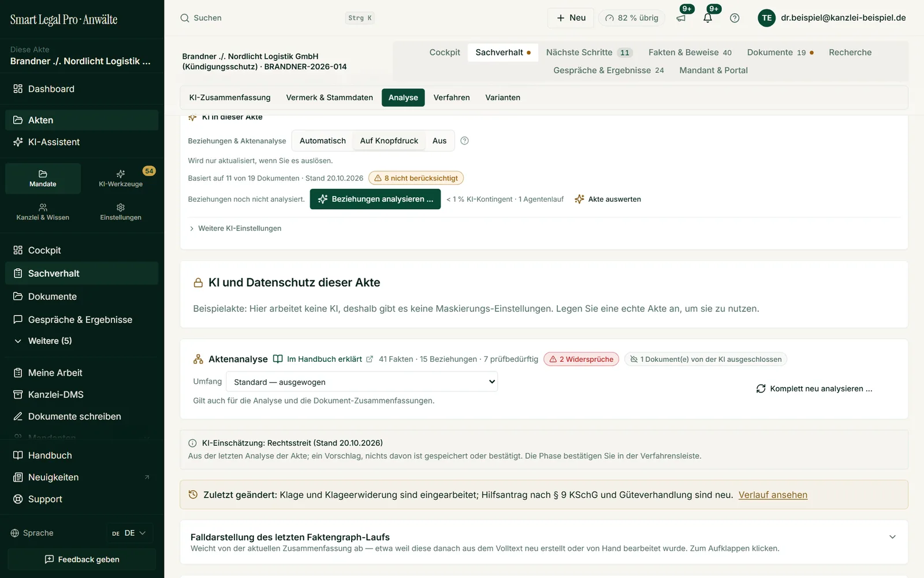Open Sachverhalt in the sidebar
924x578 pixels.
pyautogui.click(x=81, y=273)
